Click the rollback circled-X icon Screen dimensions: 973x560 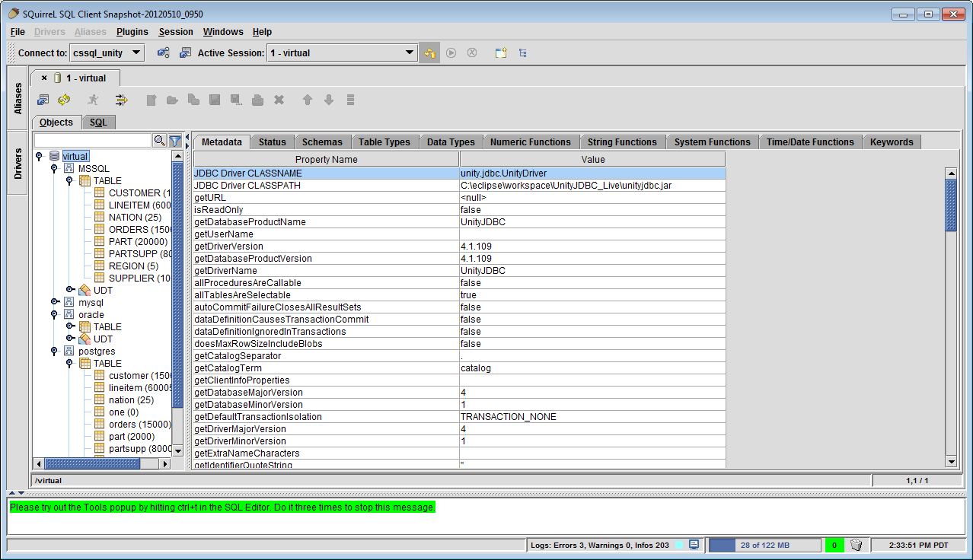click(472, 53)
